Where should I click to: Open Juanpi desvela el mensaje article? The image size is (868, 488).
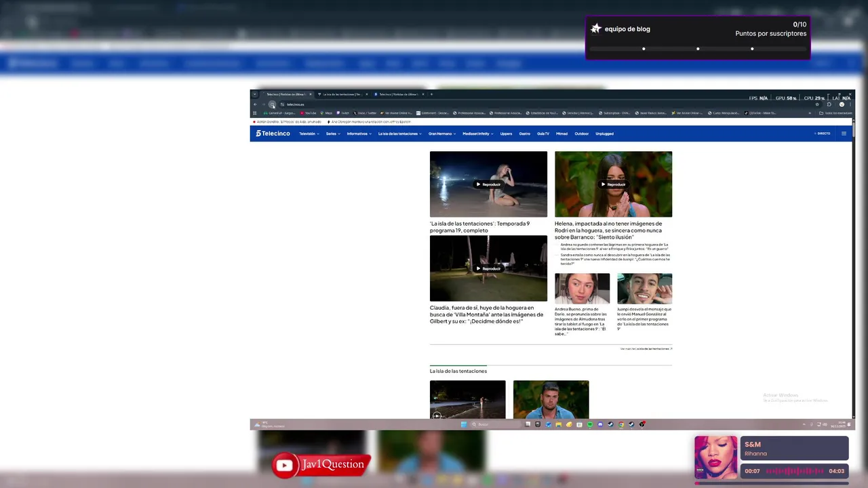[644, 319]
